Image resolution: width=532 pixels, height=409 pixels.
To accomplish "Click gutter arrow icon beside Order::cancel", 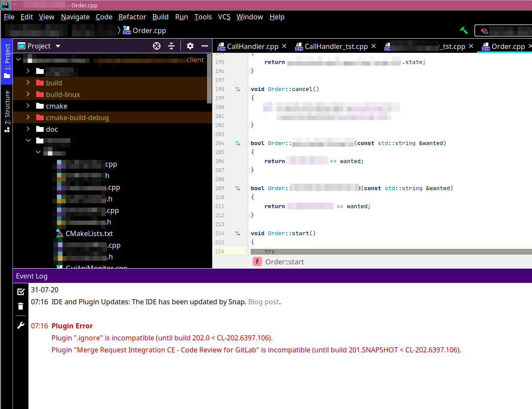I will click(x=238, y=89).
